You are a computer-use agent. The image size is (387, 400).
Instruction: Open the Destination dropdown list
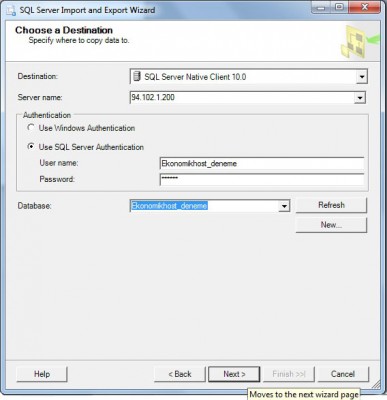pos(361,77)
